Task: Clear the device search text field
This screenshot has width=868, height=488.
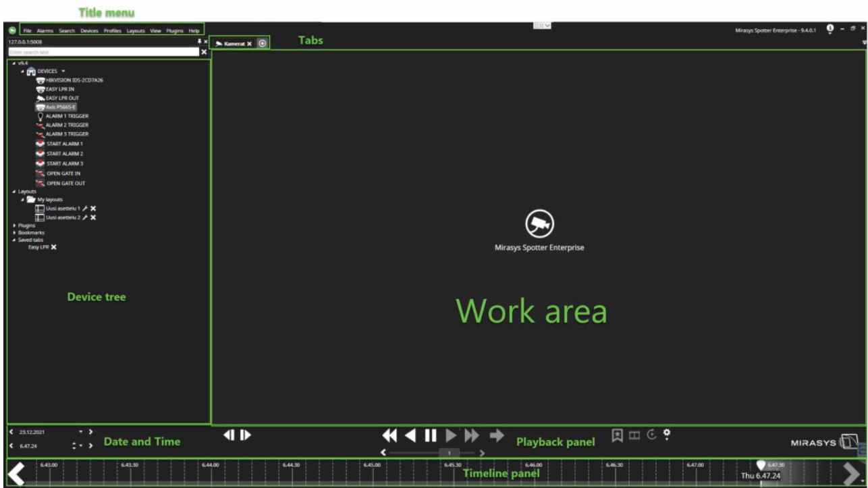Action: [x=204, y=52]
